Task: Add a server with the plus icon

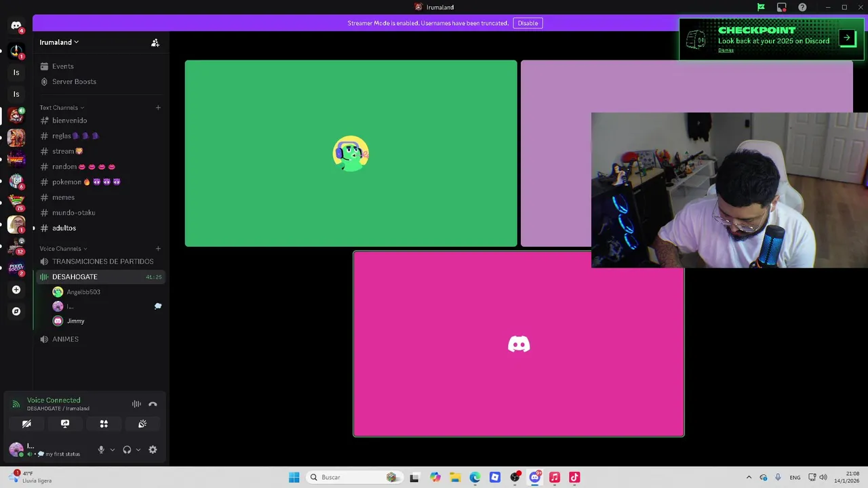Action: (16, 289)
